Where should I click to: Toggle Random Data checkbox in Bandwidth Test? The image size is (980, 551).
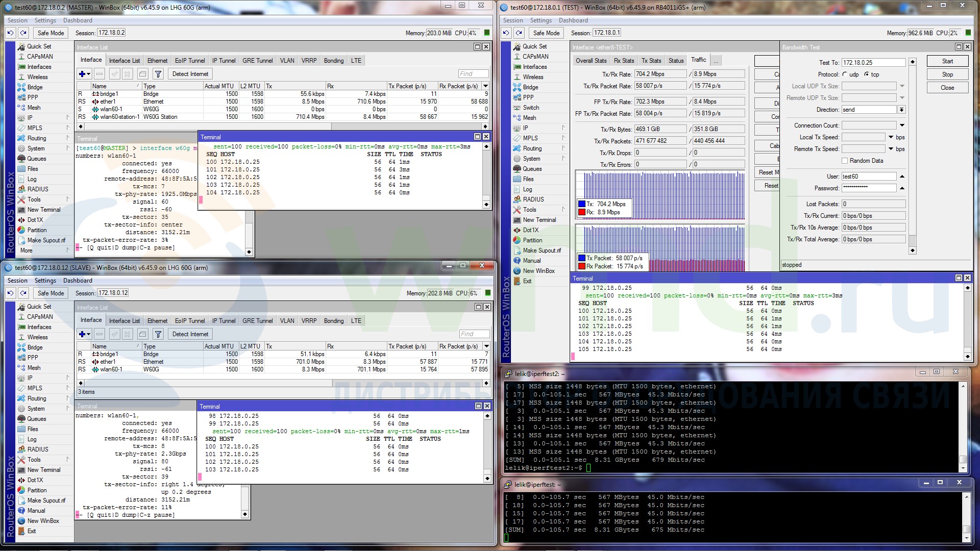845,161
